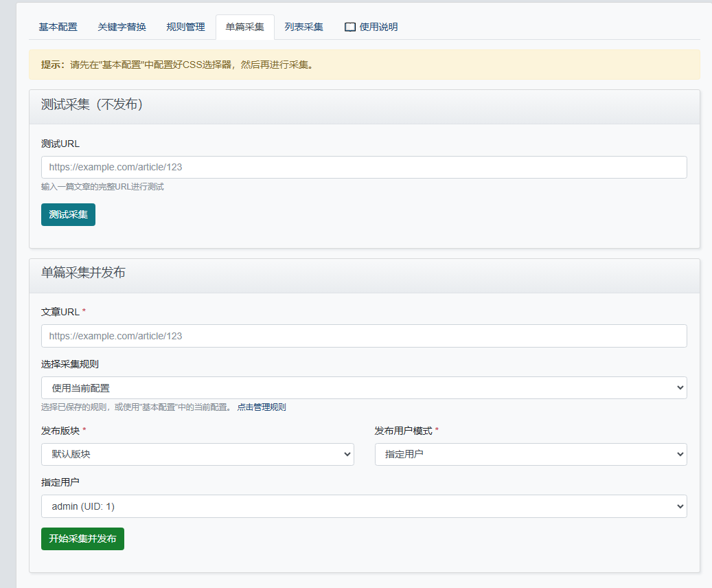Open the 指定用户 admin dropdown
Viewport: 712px width, 588px height.
pyautogui.click(x=364, y=506)
